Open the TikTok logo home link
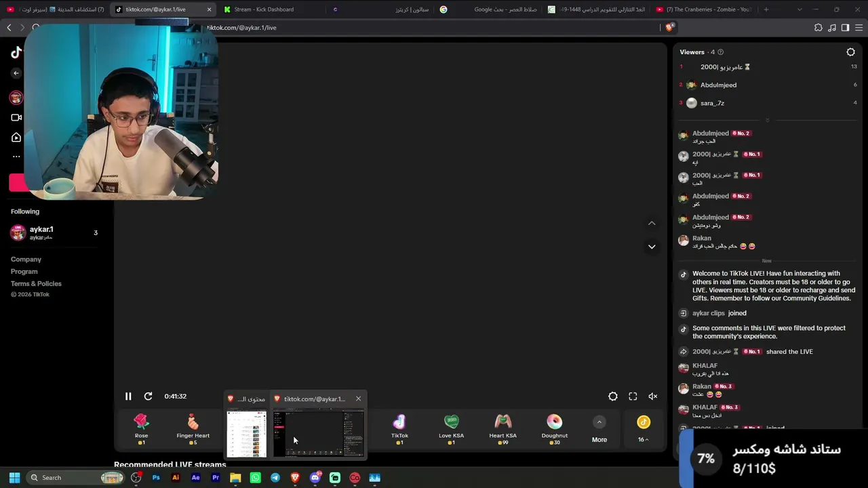The image size is (868, 488). coord(16,53)
